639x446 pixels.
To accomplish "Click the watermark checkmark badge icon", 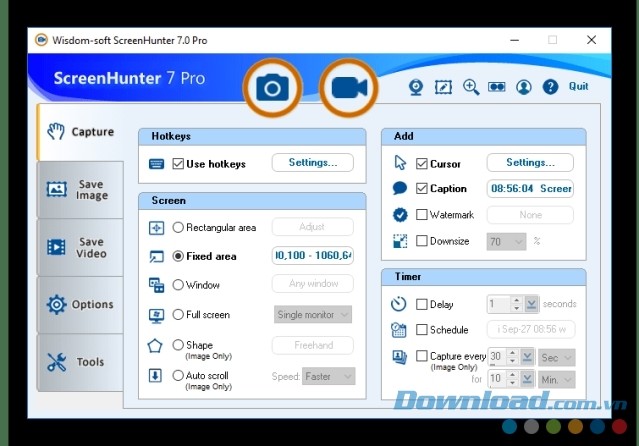I will (400, 215).
